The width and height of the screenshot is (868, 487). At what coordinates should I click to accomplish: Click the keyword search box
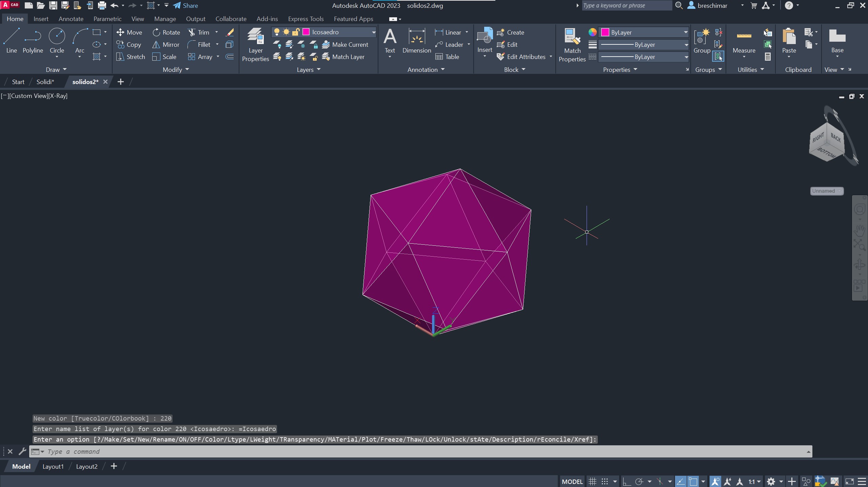pyautogui.click(x=627, y=5)
